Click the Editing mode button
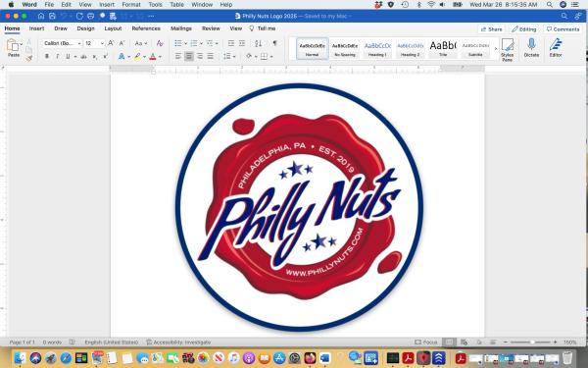588x368 pixels. pyautogui.click(x=524, y=29)
